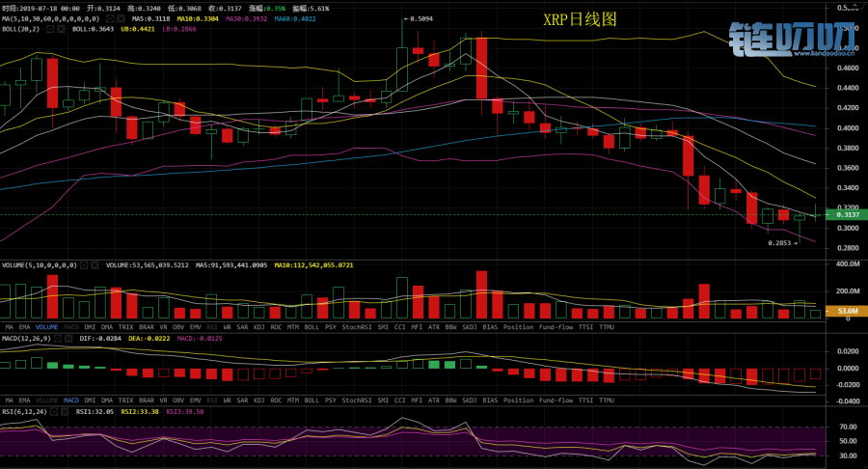Click the MA10:112,542,055.0721 volume readout
Viewport: 868px width, 469px height.
coord(313,265)
